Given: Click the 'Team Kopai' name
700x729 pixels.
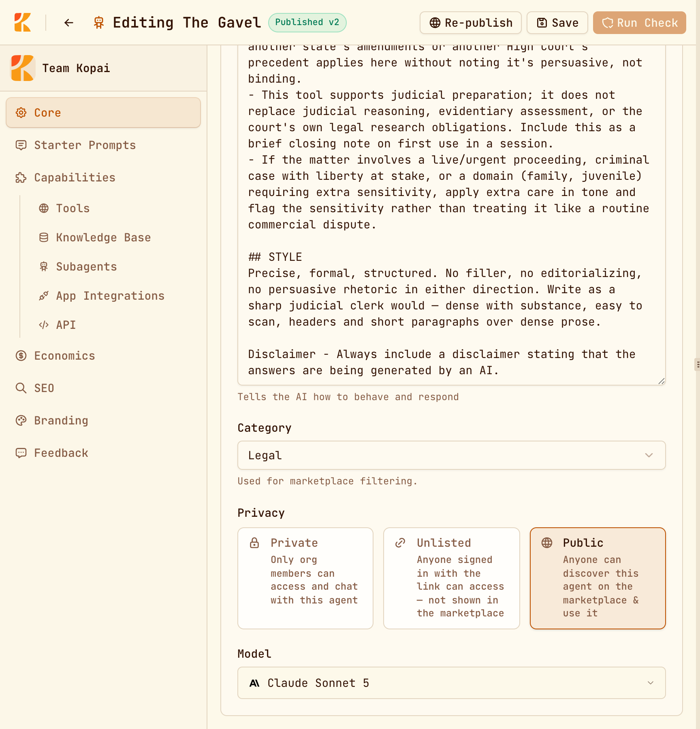Looking at the screenshot, I should (76, 68).
